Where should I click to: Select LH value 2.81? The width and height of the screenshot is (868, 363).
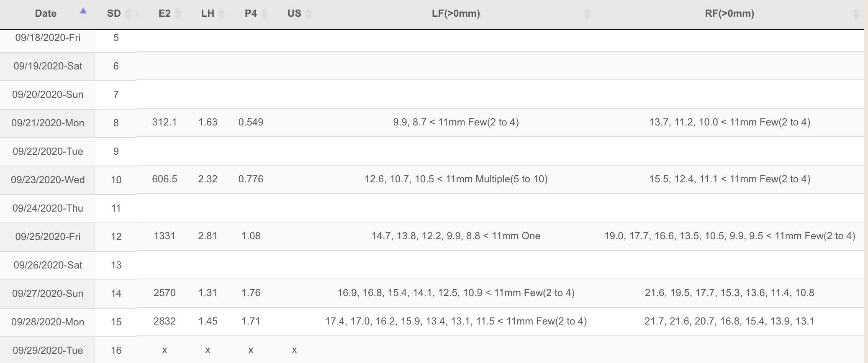208,236
